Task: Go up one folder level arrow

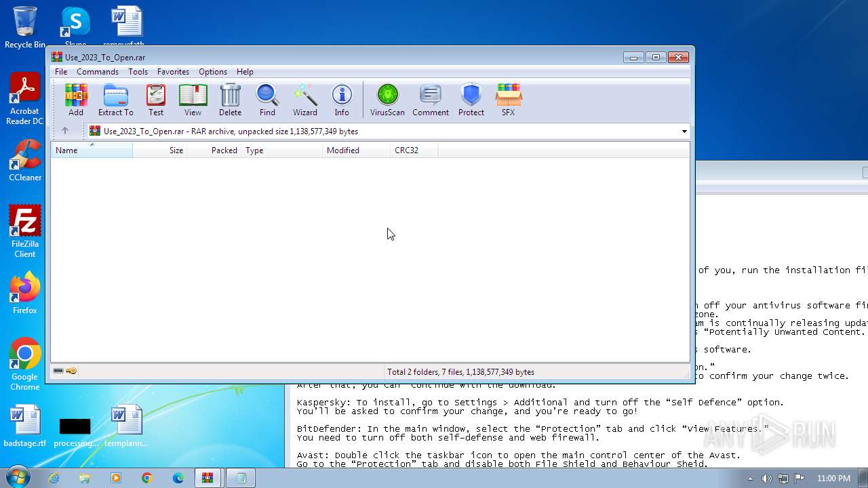Action: [65, 131]
